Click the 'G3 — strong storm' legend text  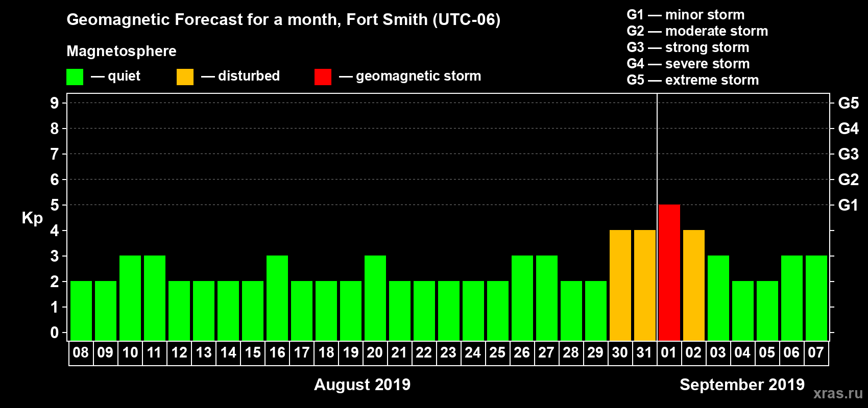[688, 47]
